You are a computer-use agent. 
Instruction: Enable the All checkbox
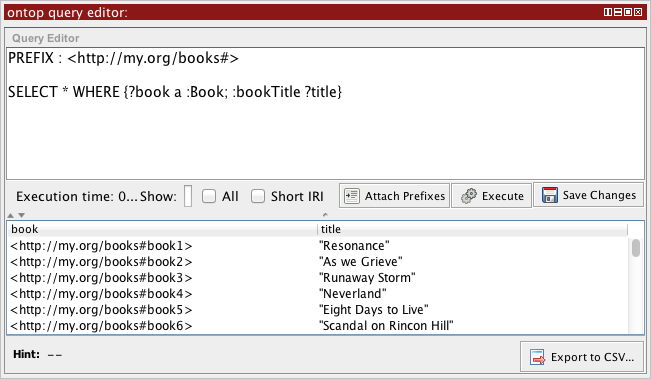tap(209, 196)
